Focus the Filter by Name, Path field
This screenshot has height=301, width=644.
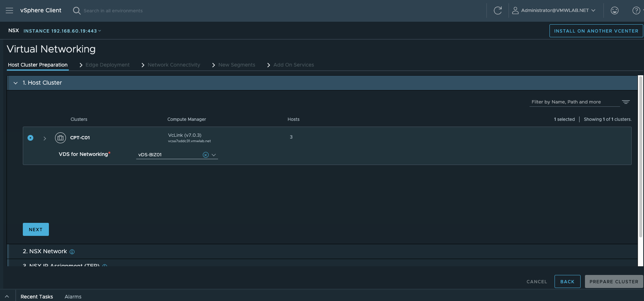[x=575, y=102]
